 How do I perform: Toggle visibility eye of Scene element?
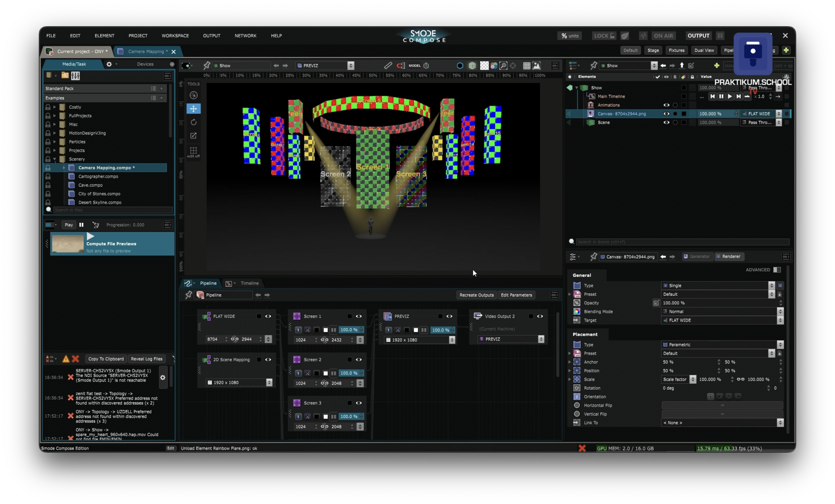point(666,122)
